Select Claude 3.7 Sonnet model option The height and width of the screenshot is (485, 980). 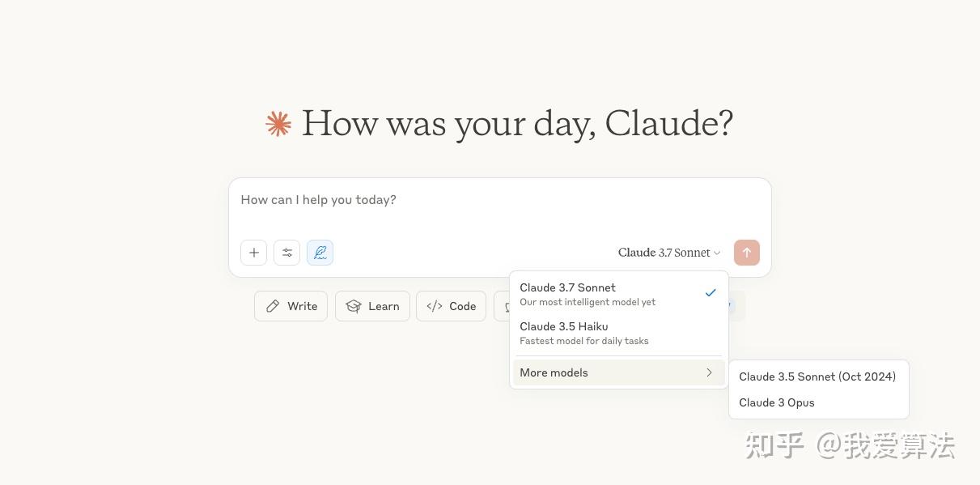click(618, 294)
